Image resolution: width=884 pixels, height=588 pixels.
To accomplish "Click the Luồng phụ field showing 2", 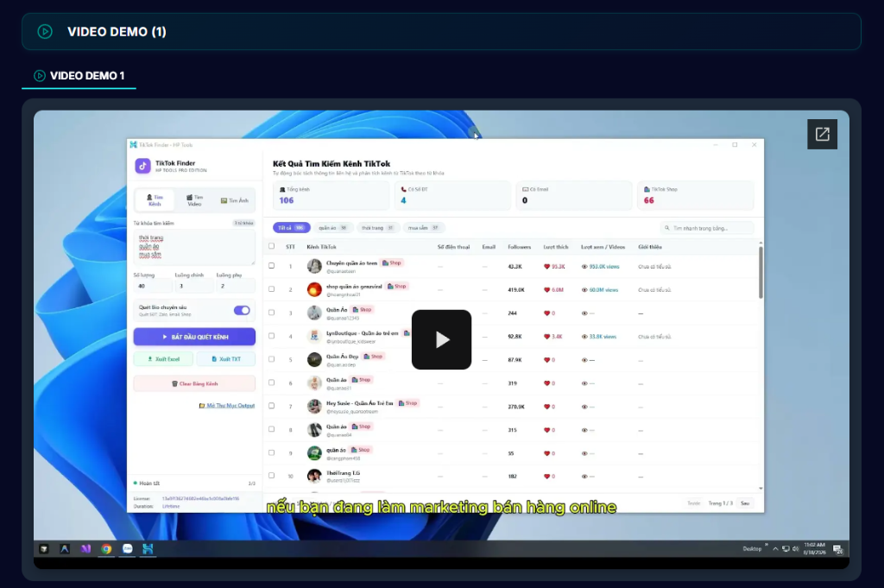I will coord(236,286).
